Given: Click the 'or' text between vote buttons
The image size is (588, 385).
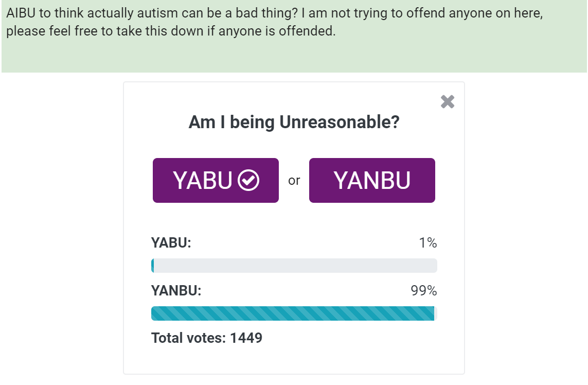Looking at the screenshot, I should pyautogui.click(x=294, y=181).
